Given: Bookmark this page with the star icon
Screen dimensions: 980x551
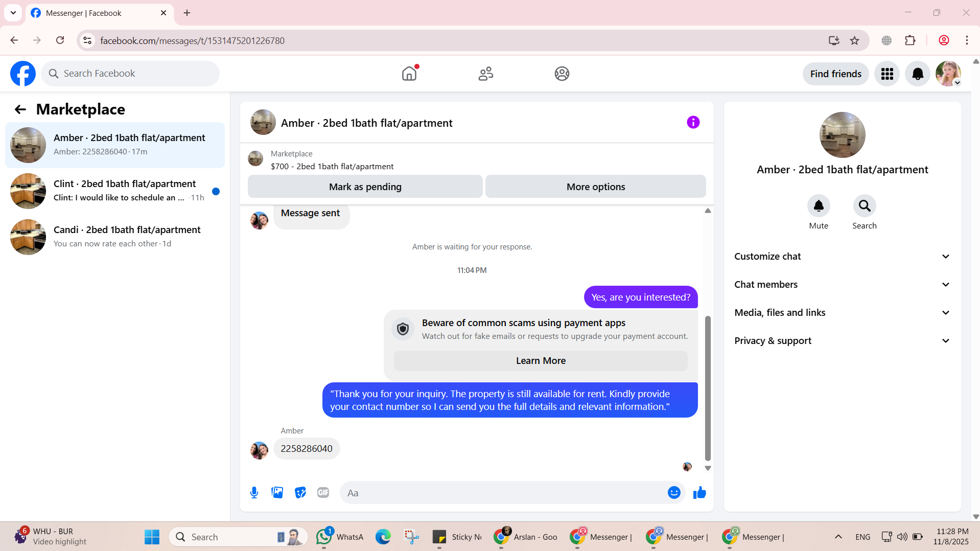Looking at the screenshot, I should tap(854, 40).
